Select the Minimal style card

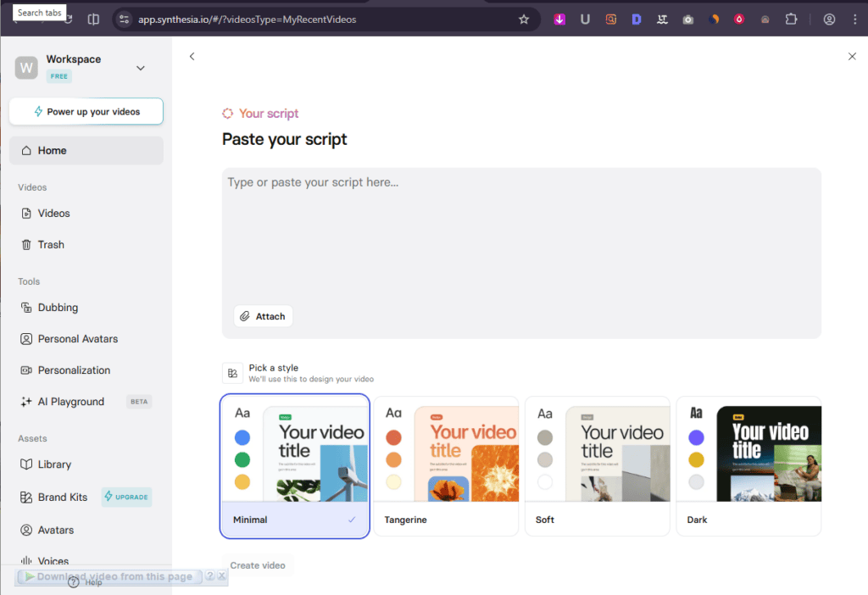point(294,466)
